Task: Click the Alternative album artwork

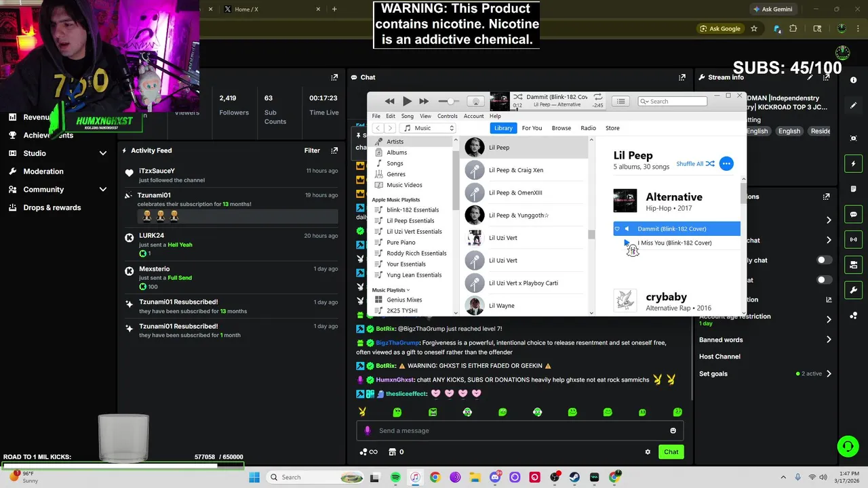Action: pos(625,201)
